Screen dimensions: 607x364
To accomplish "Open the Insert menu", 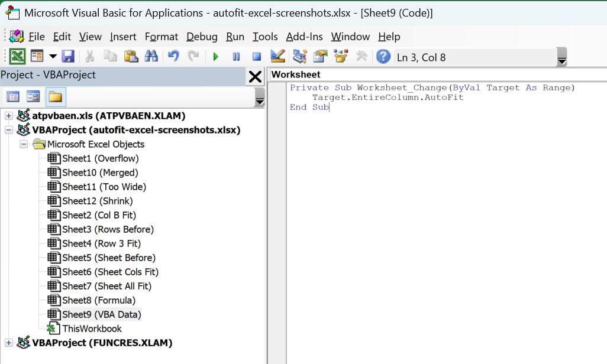I will coord(123,37).
